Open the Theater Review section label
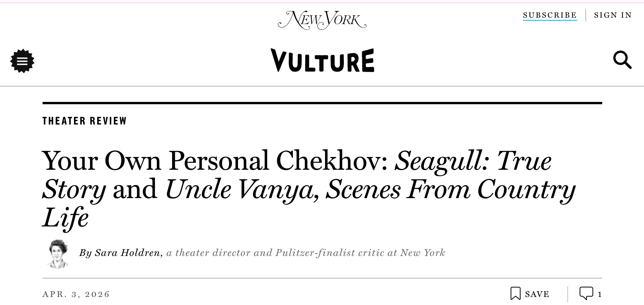This screenshot has width=644, height=305. pos(84,121)
